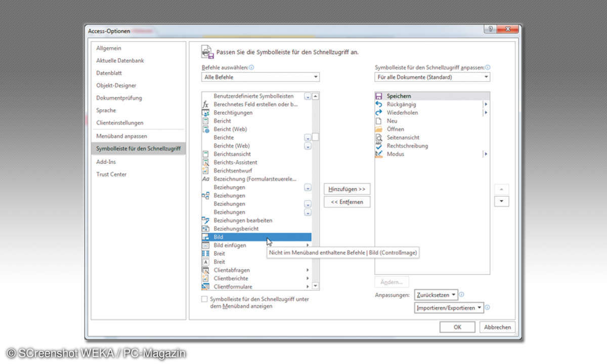Click the Öffnen folder icon

tap(379, 129)
